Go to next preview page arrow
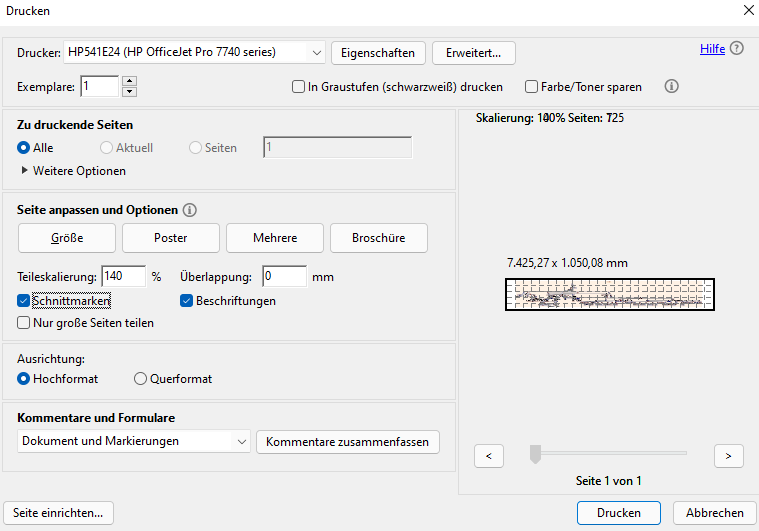 728,455
